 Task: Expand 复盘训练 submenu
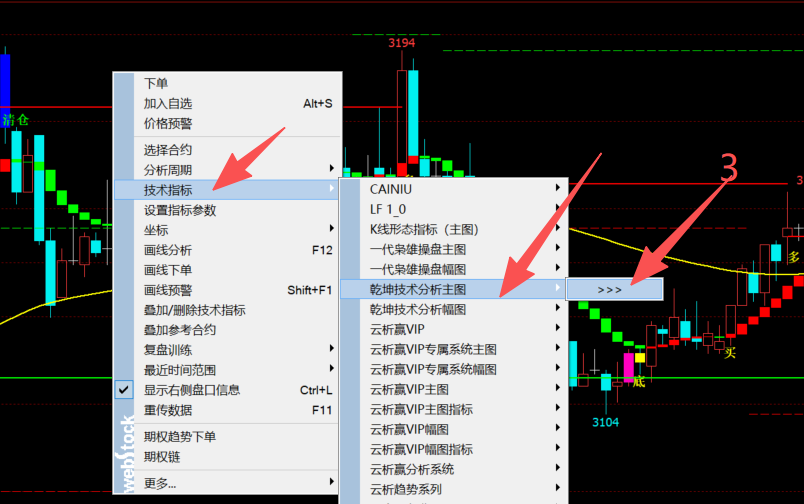(168, 350)
